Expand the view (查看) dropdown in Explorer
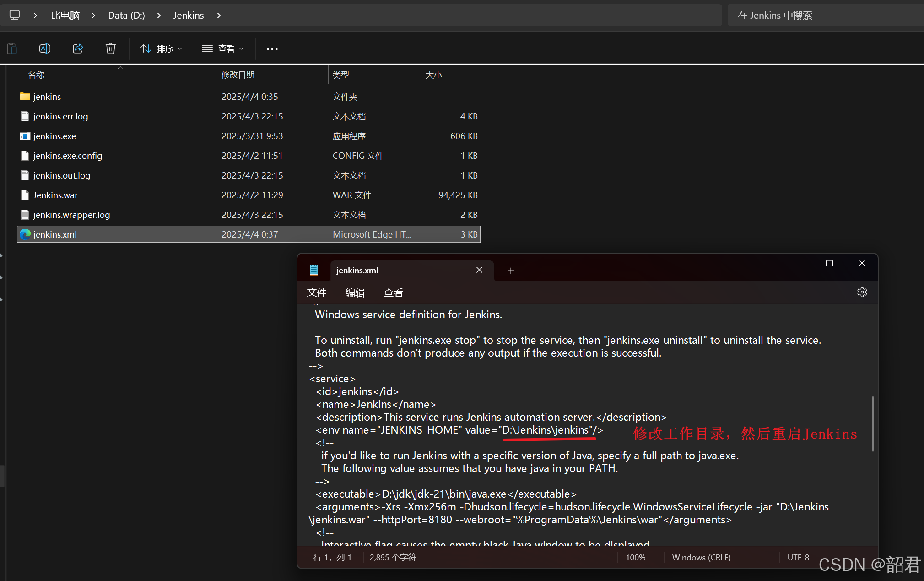924x581 pixels. (x=223, y=49)
